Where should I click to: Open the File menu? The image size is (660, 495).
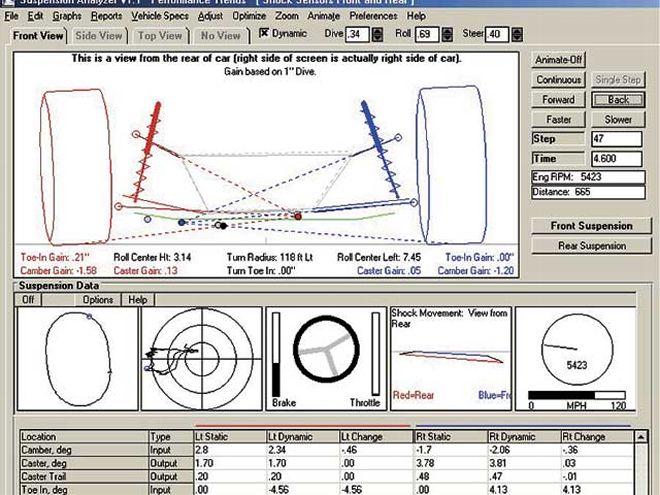click(11, 16)
